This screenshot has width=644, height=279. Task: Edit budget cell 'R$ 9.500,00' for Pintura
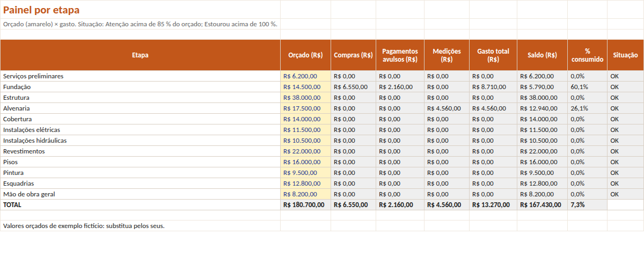[305, 173]
